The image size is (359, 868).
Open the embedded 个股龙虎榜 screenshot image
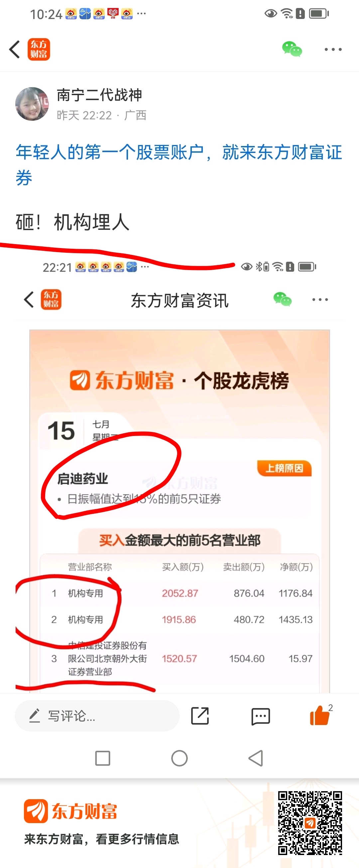[x=179, y=471]
